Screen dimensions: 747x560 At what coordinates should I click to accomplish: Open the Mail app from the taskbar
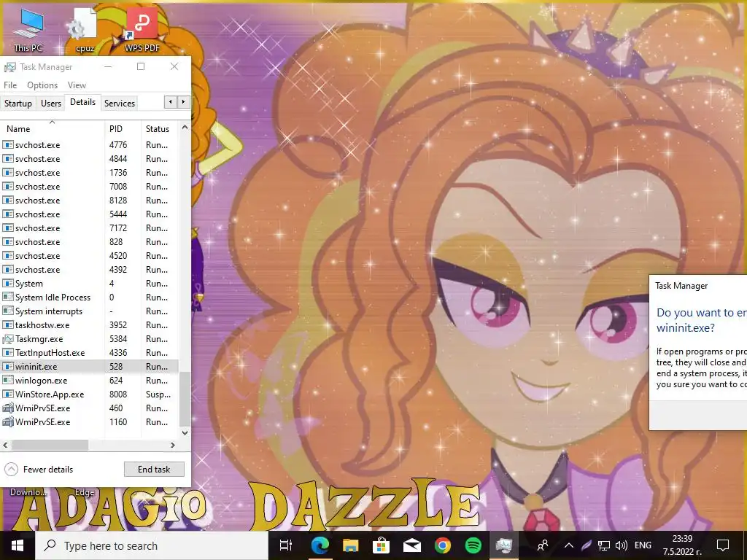(x=411, y=545)
